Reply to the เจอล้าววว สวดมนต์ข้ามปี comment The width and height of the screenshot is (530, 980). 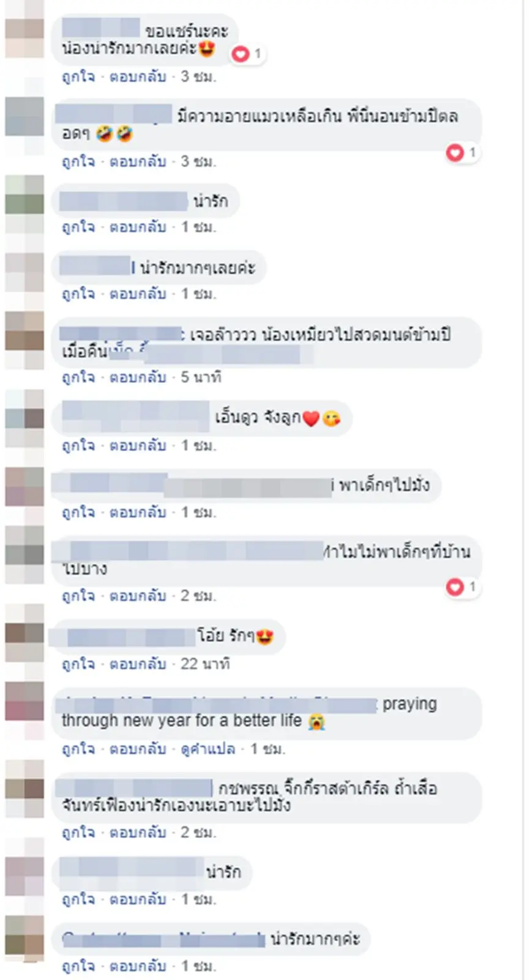138,377
